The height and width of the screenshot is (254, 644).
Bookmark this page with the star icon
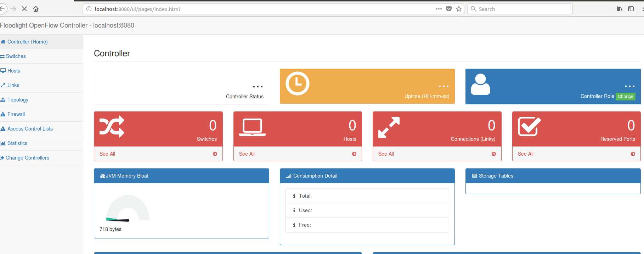[459, 9]
